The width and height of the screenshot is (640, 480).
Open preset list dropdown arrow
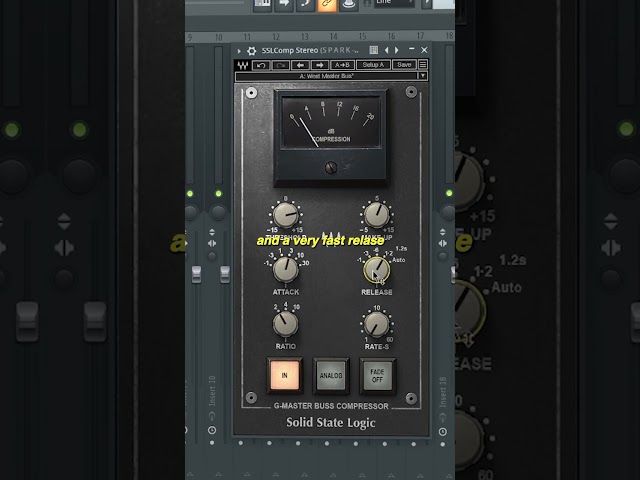(423, 76)
